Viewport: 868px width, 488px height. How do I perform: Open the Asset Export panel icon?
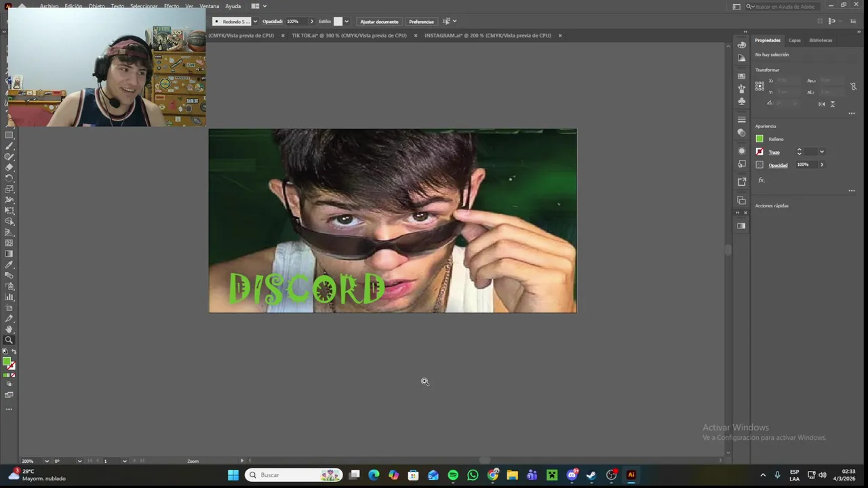click(x=741, y=182)
